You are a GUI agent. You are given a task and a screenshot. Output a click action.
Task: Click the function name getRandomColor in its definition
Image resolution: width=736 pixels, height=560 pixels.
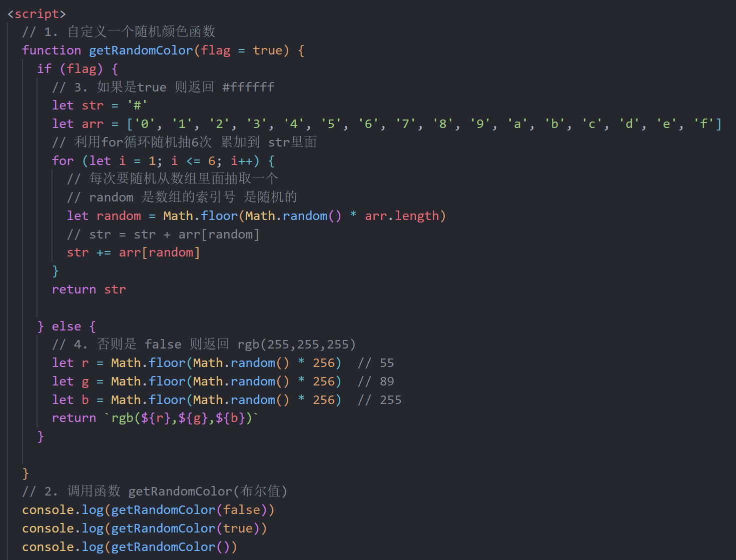coord(141,50)
